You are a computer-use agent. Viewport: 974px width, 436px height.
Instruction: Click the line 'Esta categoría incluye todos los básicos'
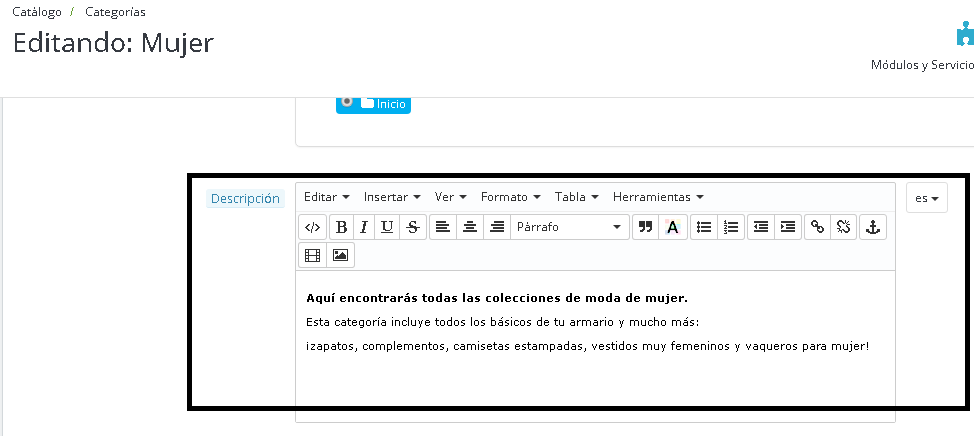[503, 322]
